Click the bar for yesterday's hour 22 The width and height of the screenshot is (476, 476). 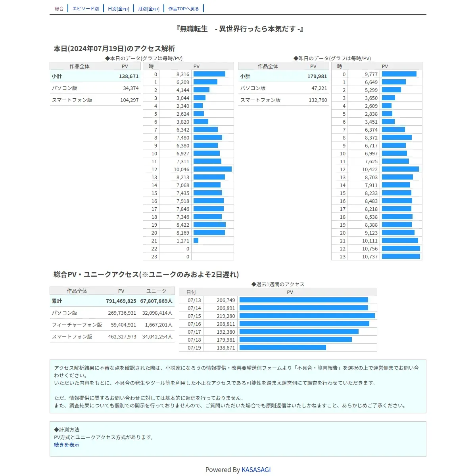pyautogui.click(x=401, y=249)
